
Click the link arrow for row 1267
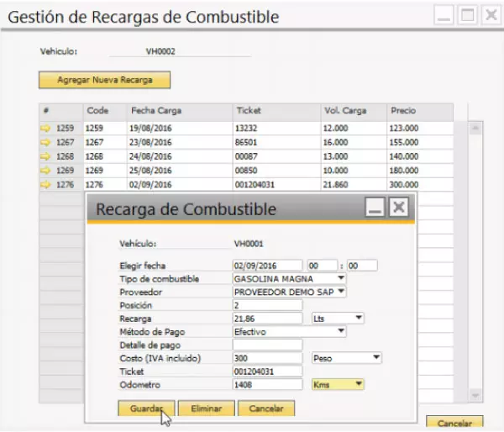[45, 143]
